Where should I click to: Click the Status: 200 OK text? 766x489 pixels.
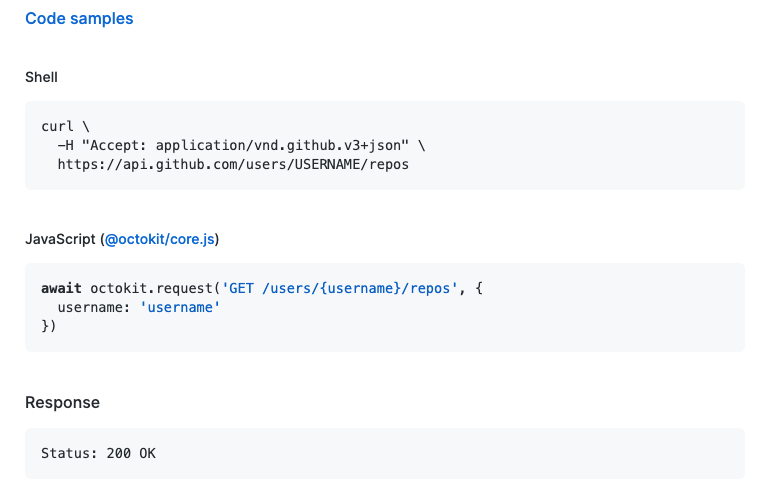pos(98,453)
